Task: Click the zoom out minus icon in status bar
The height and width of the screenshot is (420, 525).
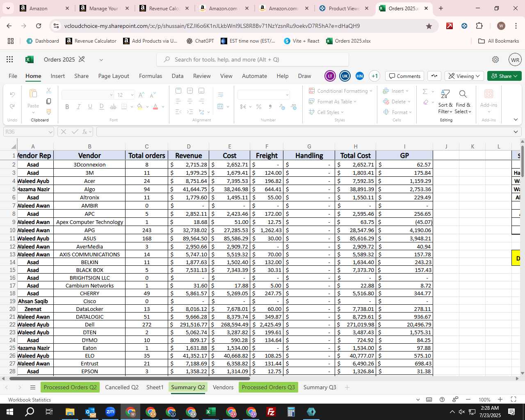Action: coord(468,399)
